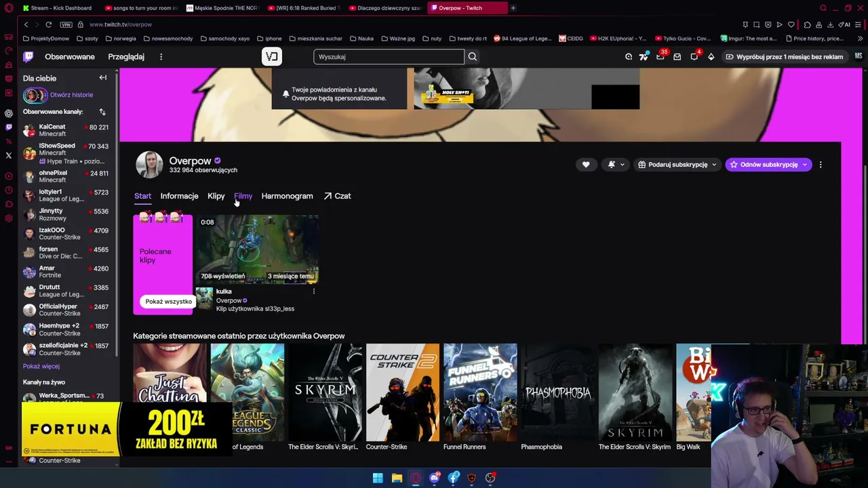The image size is (868, 488).
Task: Open X in the browser sidebar
Action: pyautogui.click(x=8, y=155)
